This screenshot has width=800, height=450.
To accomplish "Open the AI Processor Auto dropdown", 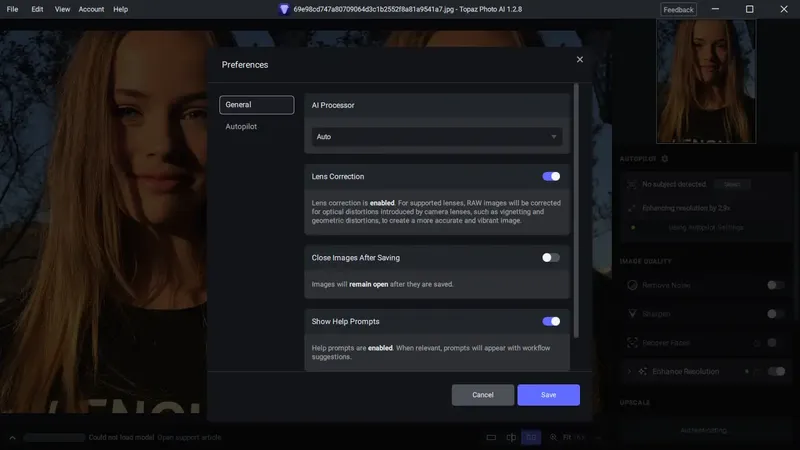I will (x=437, y=137).
